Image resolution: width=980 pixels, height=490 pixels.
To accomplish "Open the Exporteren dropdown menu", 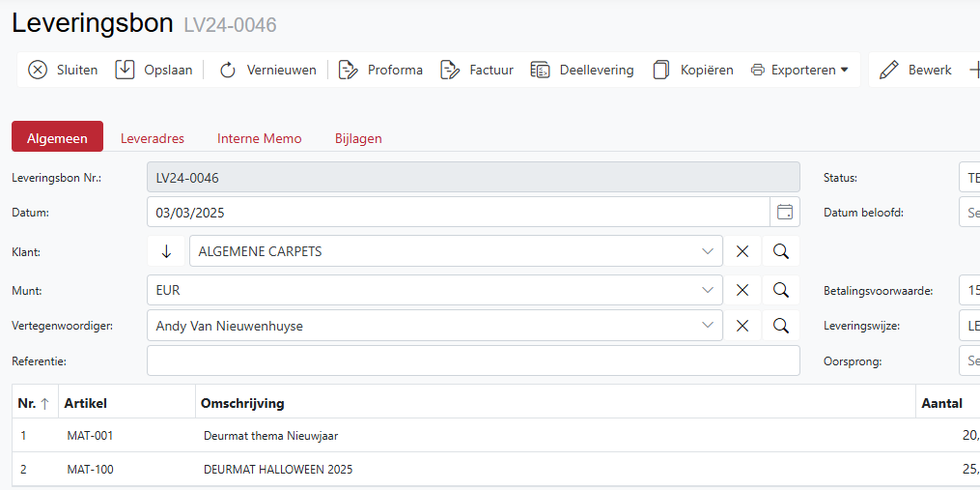I will click(799, 70).
